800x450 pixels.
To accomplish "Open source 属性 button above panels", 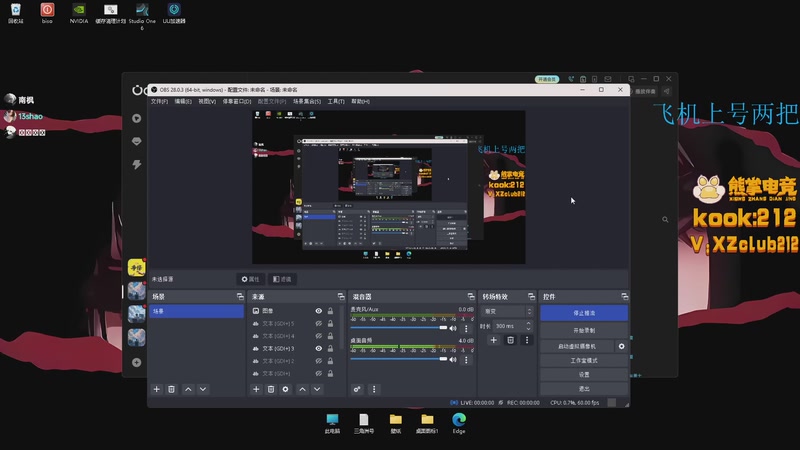I will click(251, 279).
